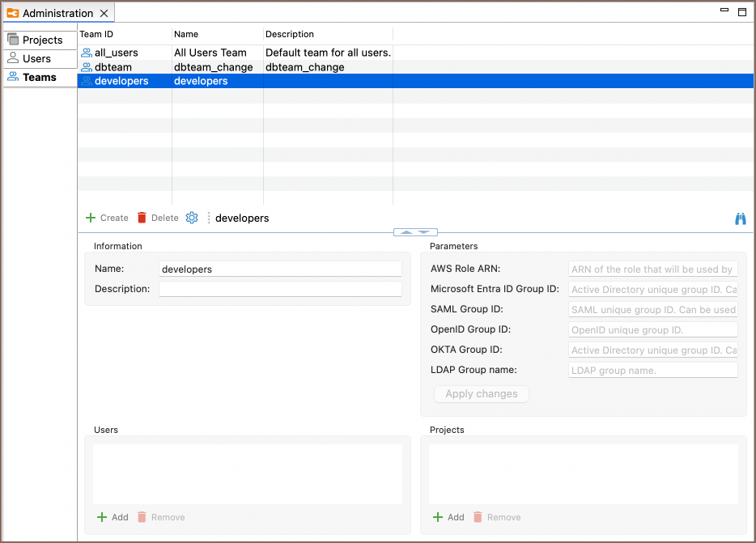Viewport: 756px width, 543px height.
Task: Click the vertical dots toolbar handle
Action: pyautogui.click(x=208, y=218)
